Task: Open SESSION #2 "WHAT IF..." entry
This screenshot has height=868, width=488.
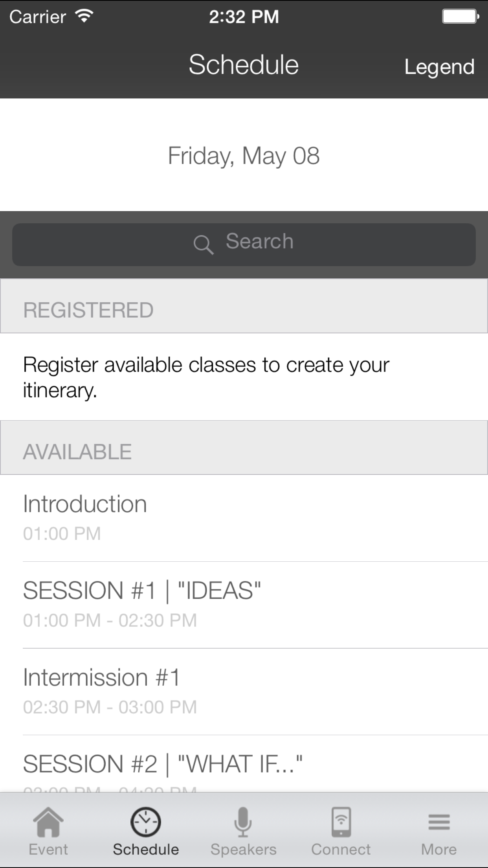Action: tap(244, 764)
